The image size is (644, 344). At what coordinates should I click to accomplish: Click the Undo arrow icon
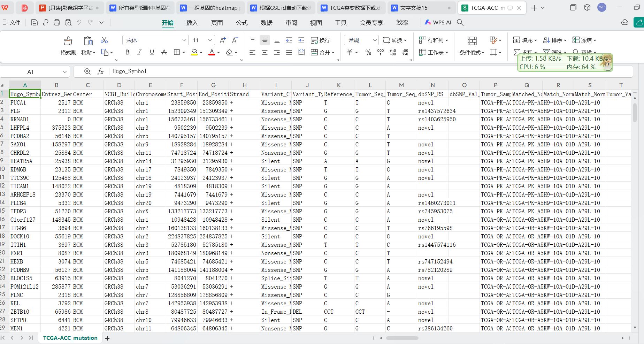pyautogui.click(x=79, y=22)
